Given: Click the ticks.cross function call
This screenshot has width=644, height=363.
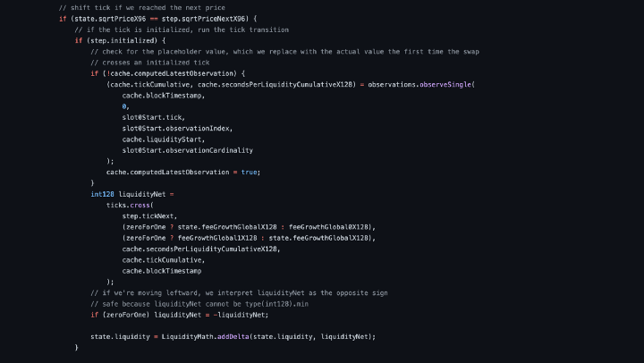Looking at the screenshot, I should click(129, 205).
